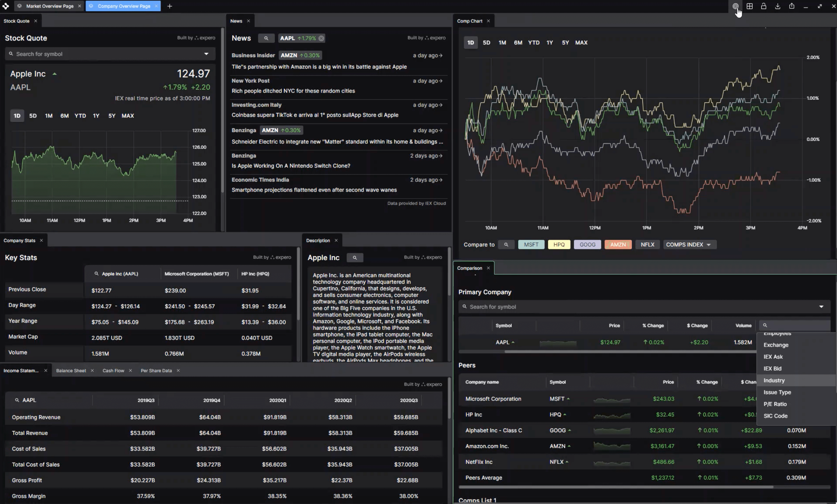This screenshot has width=837, height=504.
Task: Toggle the unlock layout padlock icon
Action: [764, 6]
